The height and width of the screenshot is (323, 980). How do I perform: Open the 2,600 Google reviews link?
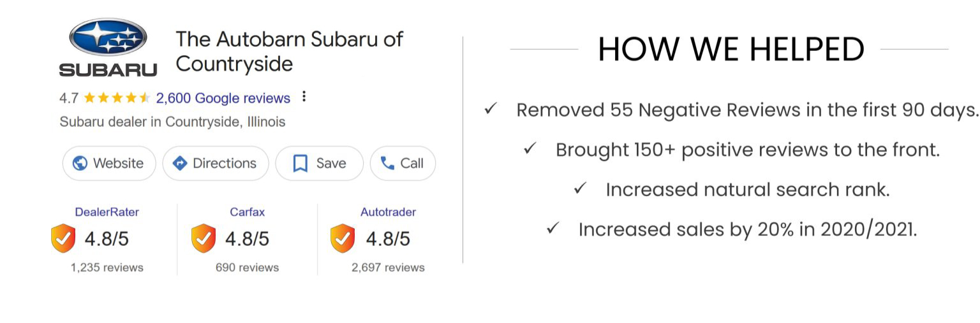coord(223,98)
